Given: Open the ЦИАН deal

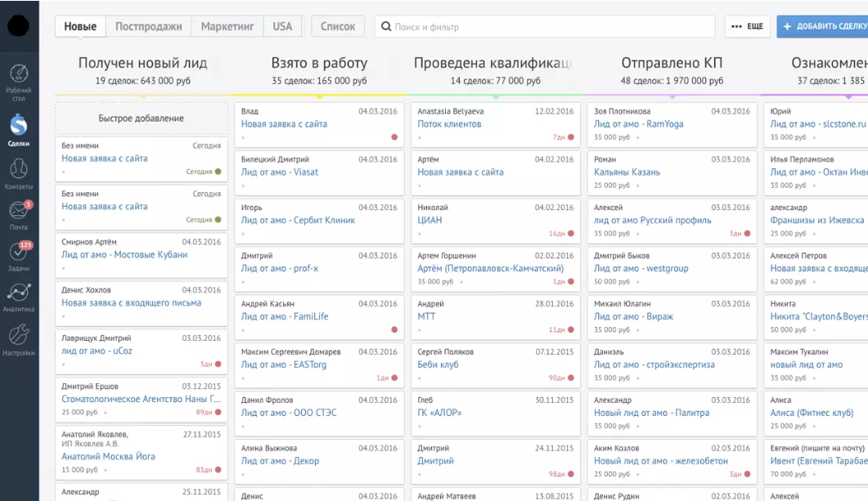Looking at the screenshot, I should point(430,220).
